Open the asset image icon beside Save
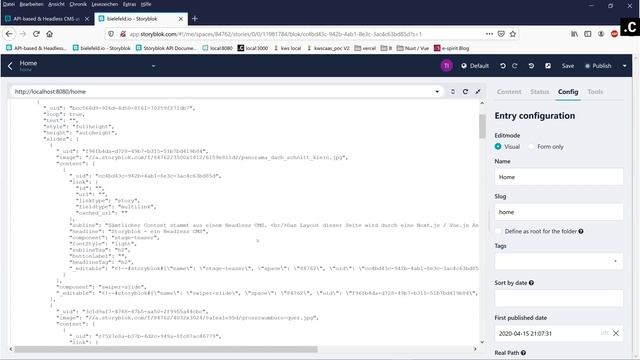 coord(548,66)
